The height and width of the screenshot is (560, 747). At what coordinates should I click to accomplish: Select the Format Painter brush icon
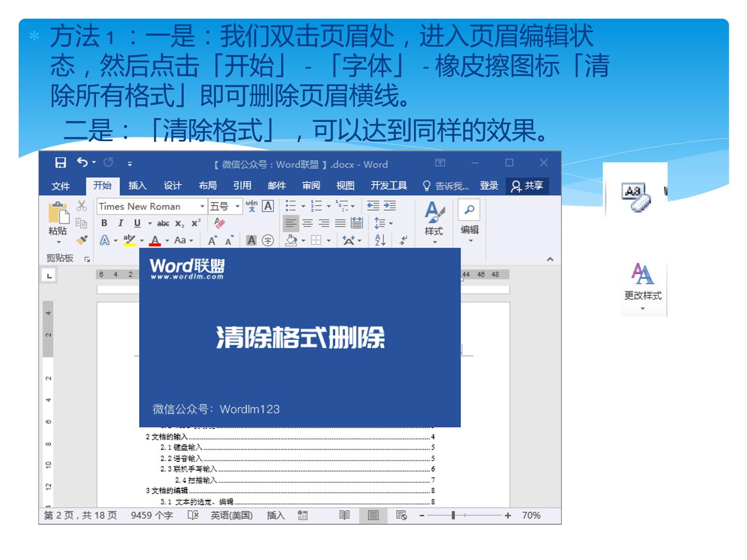coord(81,240)
